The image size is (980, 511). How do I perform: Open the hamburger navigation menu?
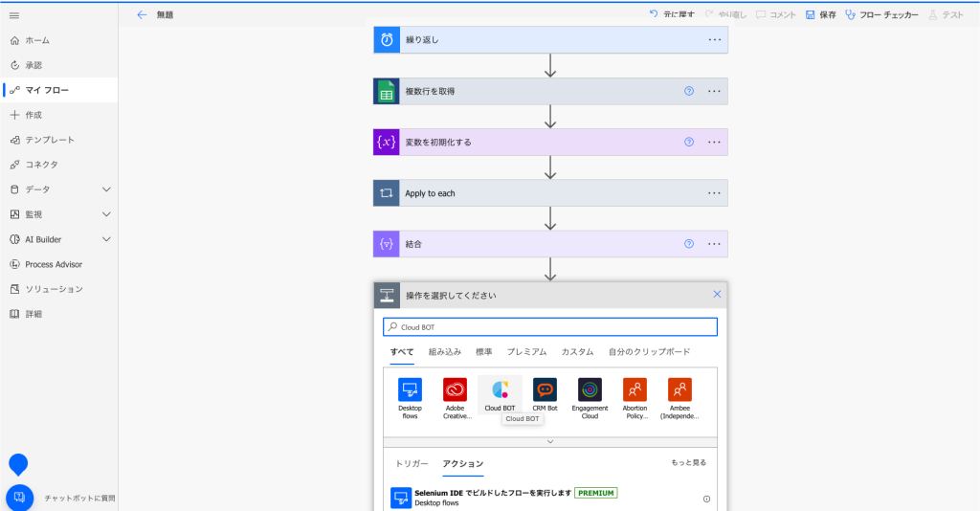pyautogui.click(x=14, y=15)
